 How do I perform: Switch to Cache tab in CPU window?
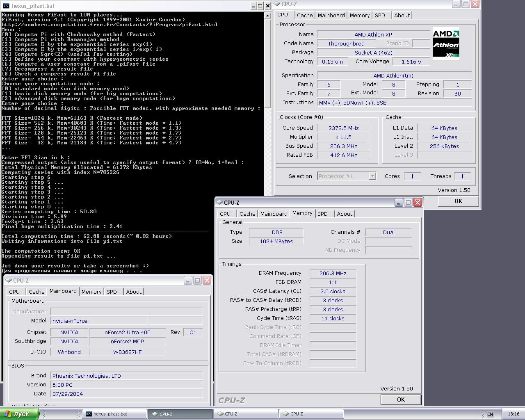click(305, 15)
